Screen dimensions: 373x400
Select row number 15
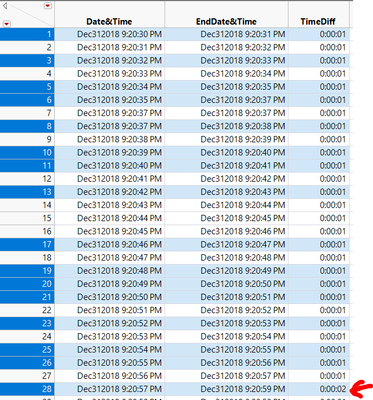click(27, 218)
